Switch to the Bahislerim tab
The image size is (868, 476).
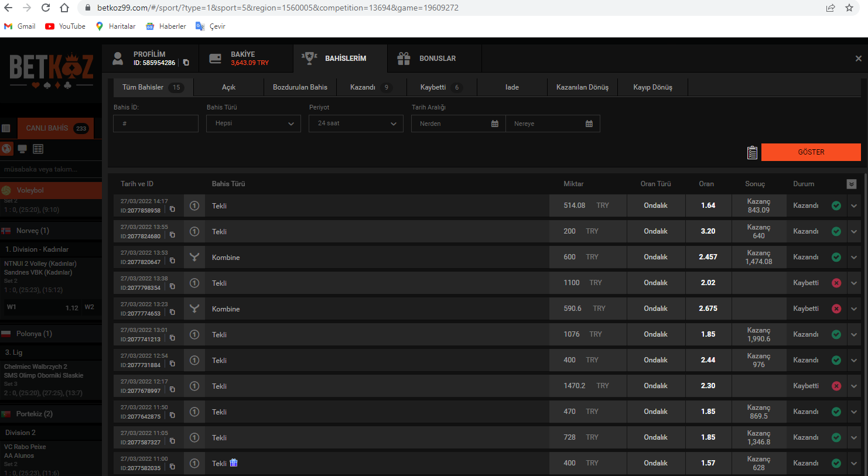pos(340,59)
